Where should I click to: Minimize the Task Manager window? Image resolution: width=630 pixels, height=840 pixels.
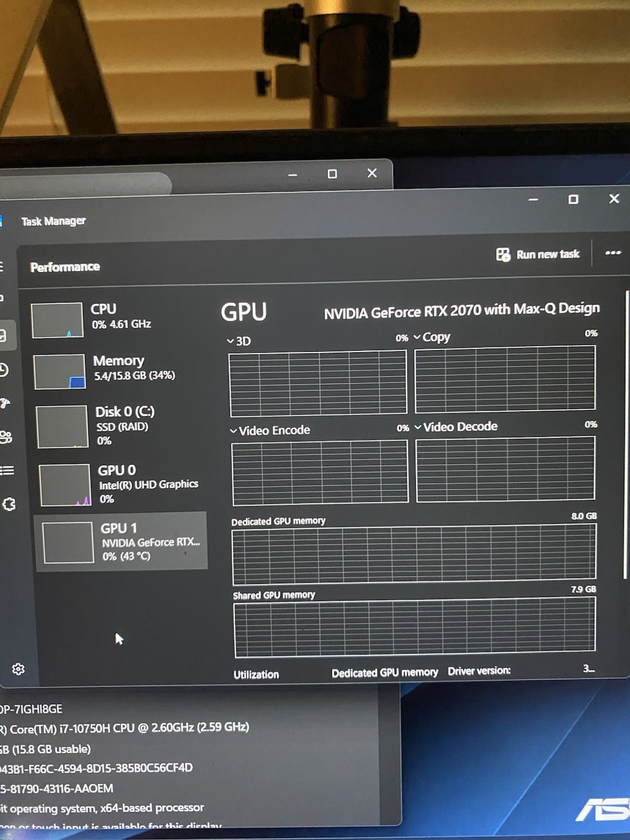[533, 199]
